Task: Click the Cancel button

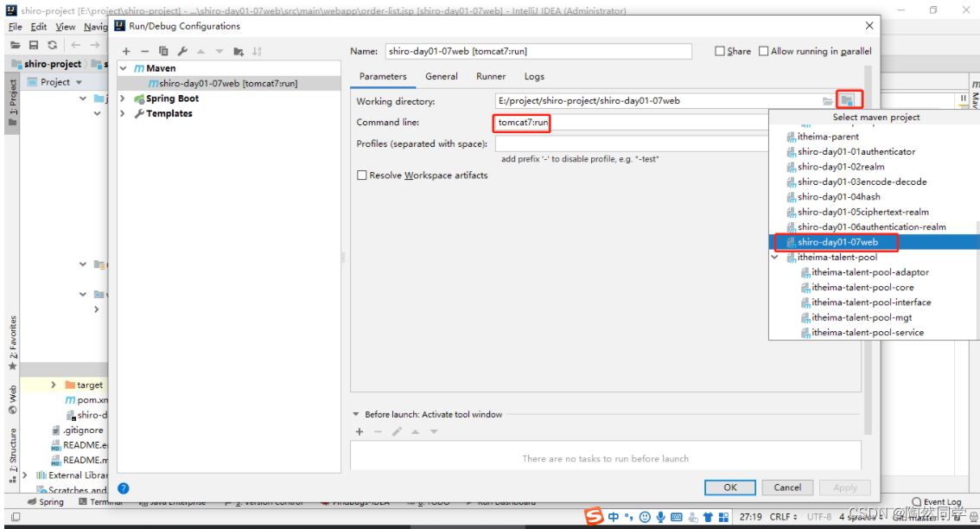Action: [787, 488]
